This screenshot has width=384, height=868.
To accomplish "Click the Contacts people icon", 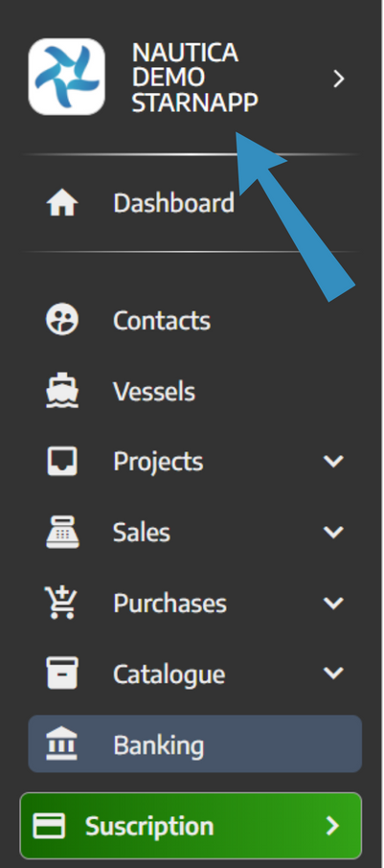I will (62, 320).
